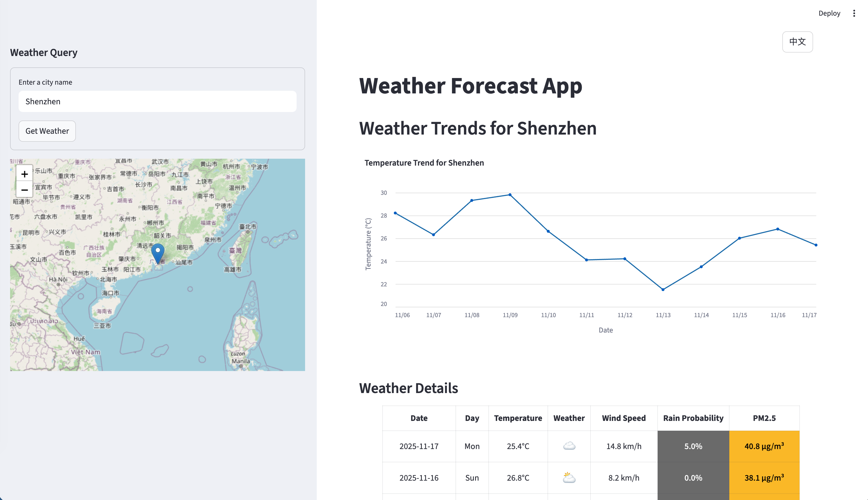868x500 pixels.
Task: Click the PM2.5 column header
Action: [764, 418]
